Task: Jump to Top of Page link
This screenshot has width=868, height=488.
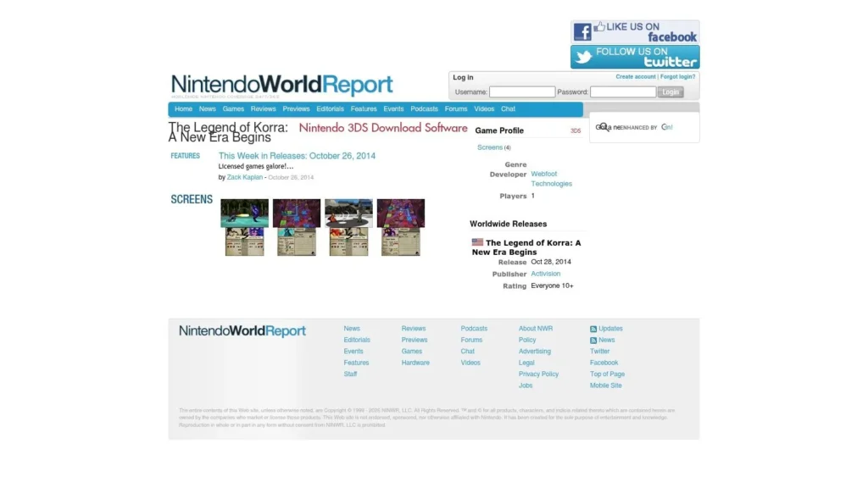Action: click(x=607, y=374)
